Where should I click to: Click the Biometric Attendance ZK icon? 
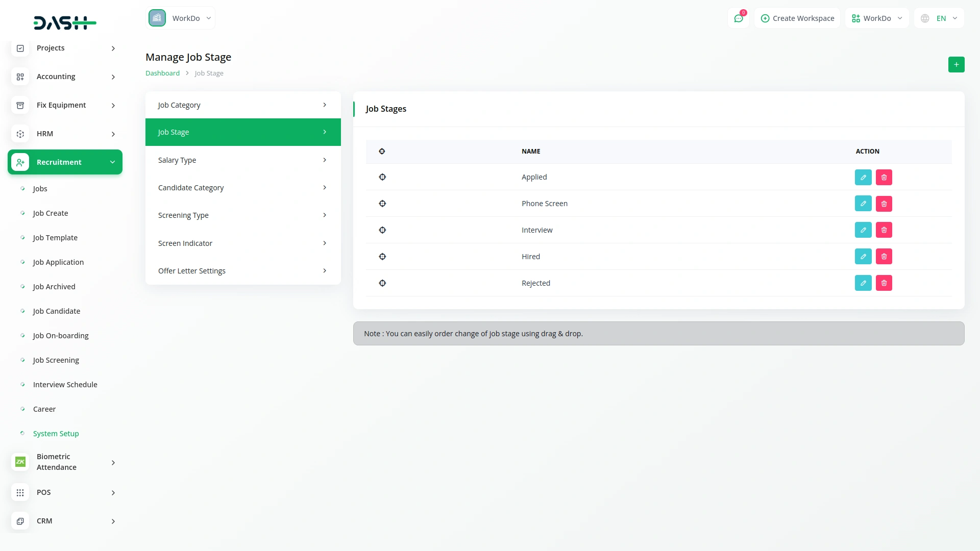pos(20,462)
